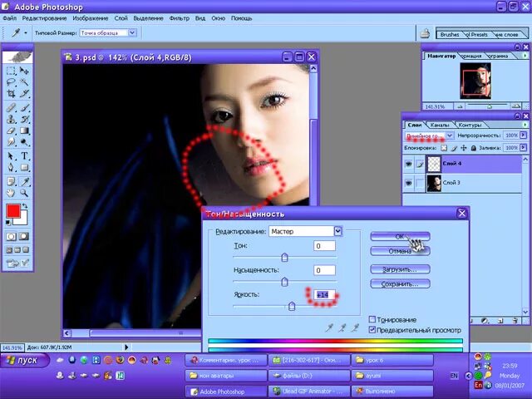Reset to default black and white colors
The image size is (532, 399).
click(x=8, y=223)
